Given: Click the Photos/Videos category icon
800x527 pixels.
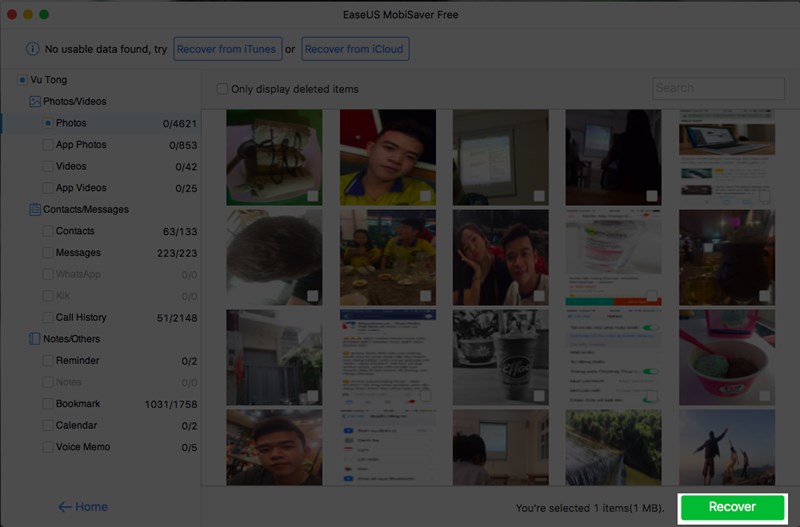Looking at the screenshot, I should point(35,102).
